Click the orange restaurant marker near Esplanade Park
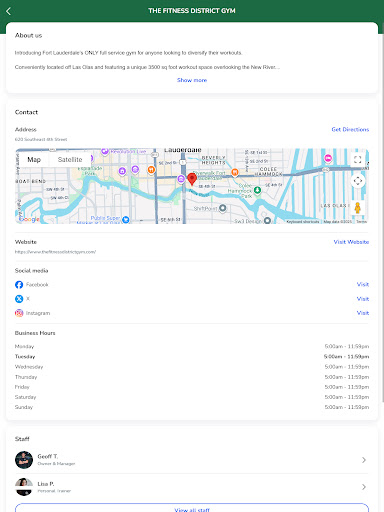The width and height of the screenshot is (384, 512). [x=151, y=170]
